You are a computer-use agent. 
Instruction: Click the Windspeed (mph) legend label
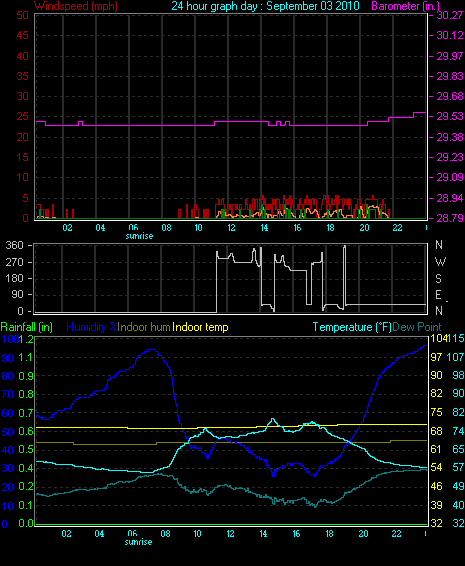click(76, 6)
